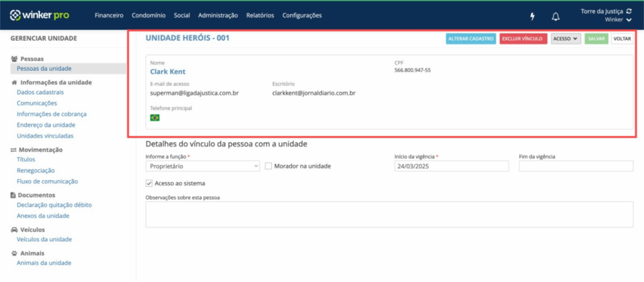Open Unidades vinculadas
The height and width of the screenshot is (282, 644).
click(45, 136)
